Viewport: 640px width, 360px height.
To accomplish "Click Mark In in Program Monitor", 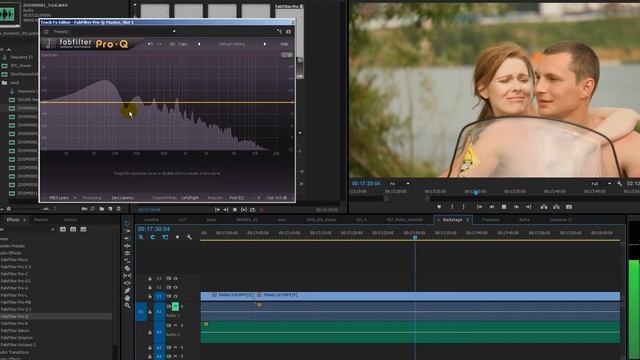I will click(452, 207).
